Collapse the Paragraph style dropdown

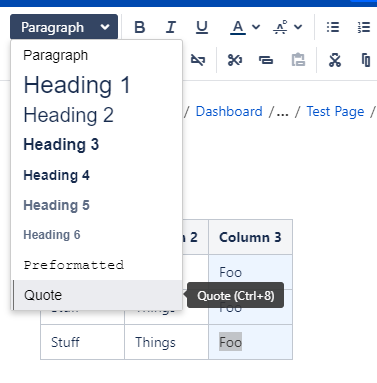[64, 27]
